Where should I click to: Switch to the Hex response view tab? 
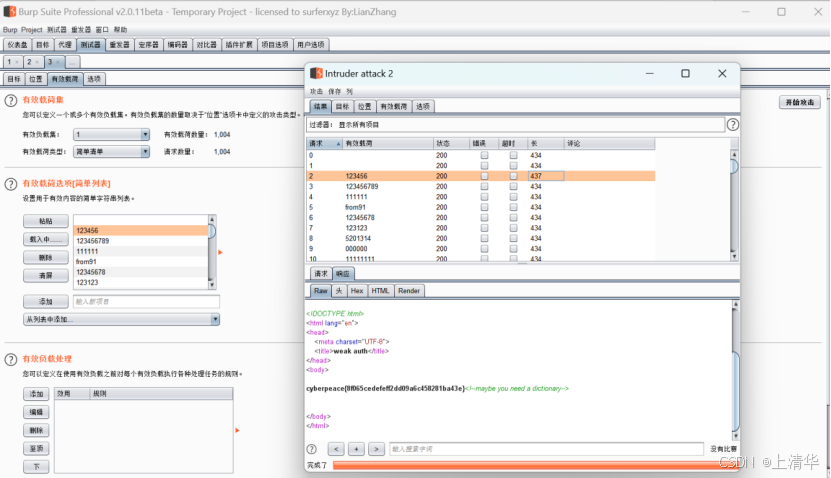click(357, 291)
